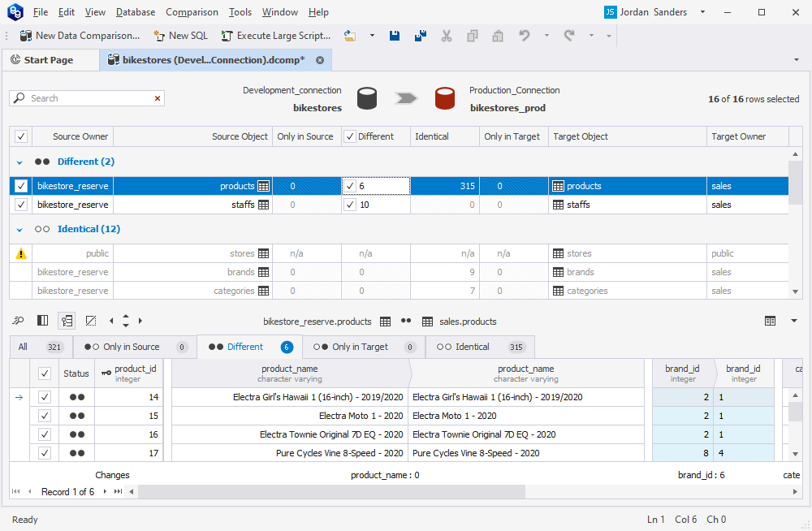Click the target database red cylinder icon
Screen dimensions: 812x531
(445, 98)
